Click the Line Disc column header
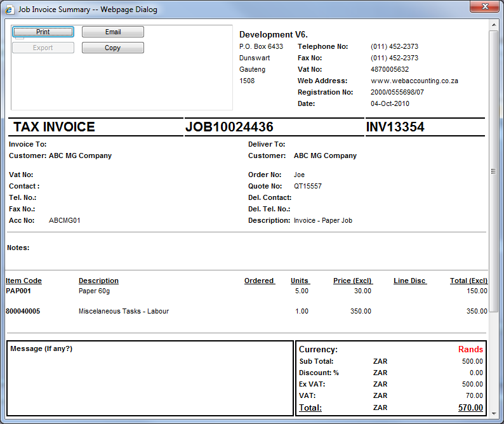This screenshot has width=504, height=424. [x=409, y=281]
